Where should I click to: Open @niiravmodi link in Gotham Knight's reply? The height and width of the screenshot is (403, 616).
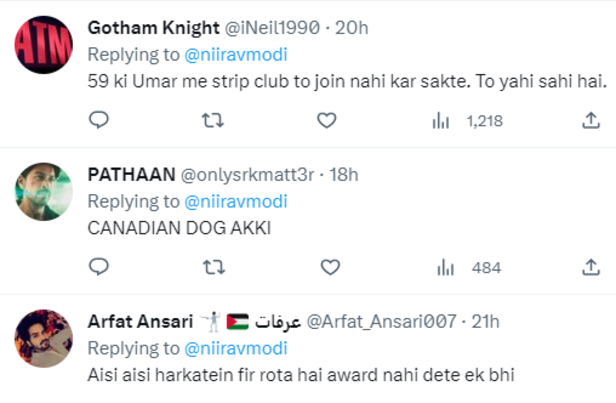pyautogui.click(x=236, y=55)
